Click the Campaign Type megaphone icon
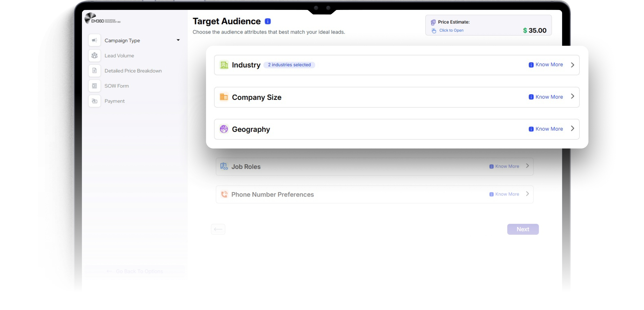 click(94, 40)
